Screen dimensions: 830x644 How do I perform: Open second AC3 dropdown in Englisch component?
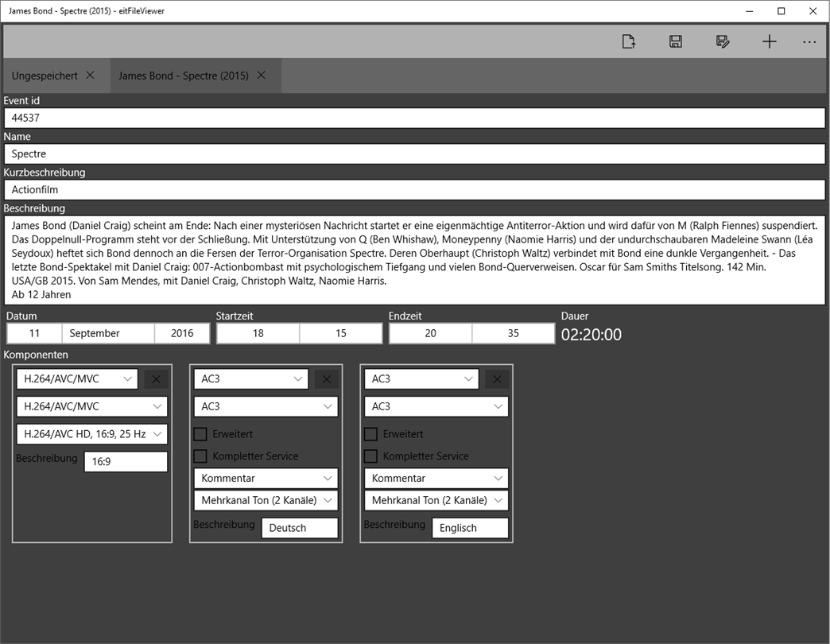[436, 406]
